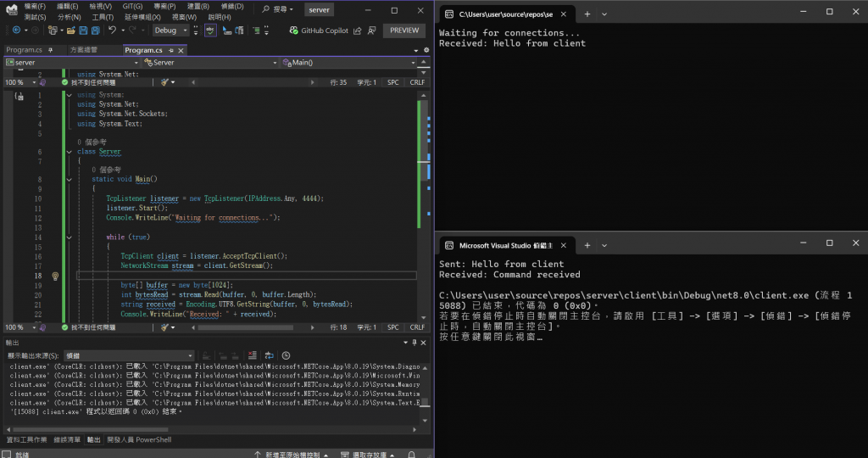Open the tab list dropdown in server console
The image size is (868, 458).
click(x=604, y=14)
